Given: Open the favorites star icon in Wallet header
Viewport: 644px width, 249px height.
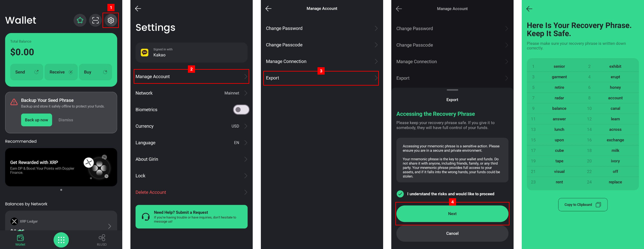Looking at the screenshot, I should click(80, 20).
